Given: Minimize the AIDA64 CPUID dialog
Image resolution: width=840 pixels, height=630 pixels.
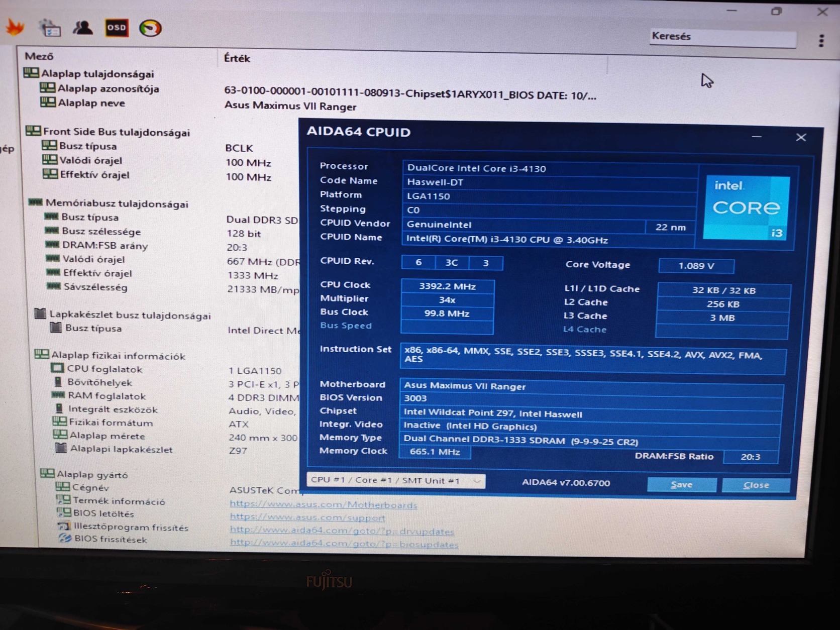Looking at the screenshot, I should (757, 137).
